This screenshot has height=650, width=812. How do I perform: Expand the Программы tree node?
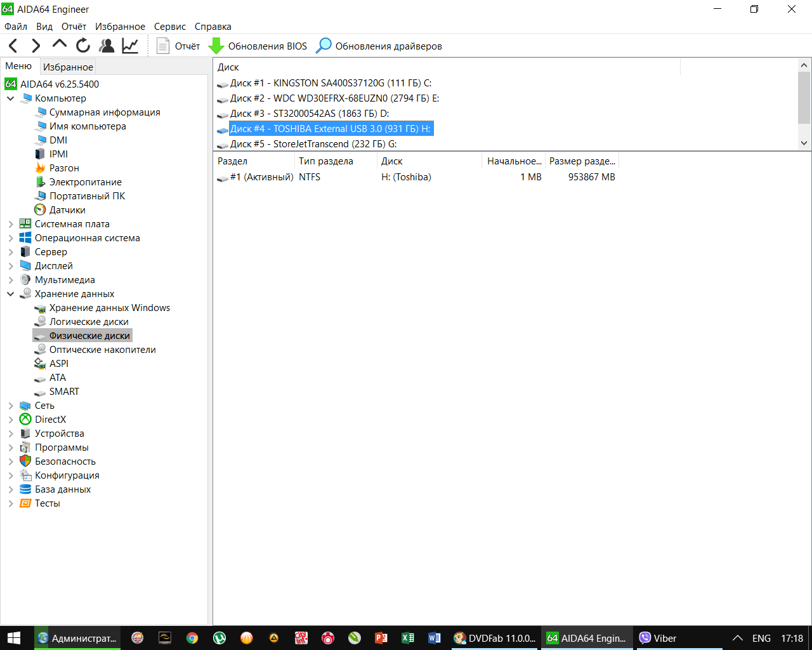11,448
